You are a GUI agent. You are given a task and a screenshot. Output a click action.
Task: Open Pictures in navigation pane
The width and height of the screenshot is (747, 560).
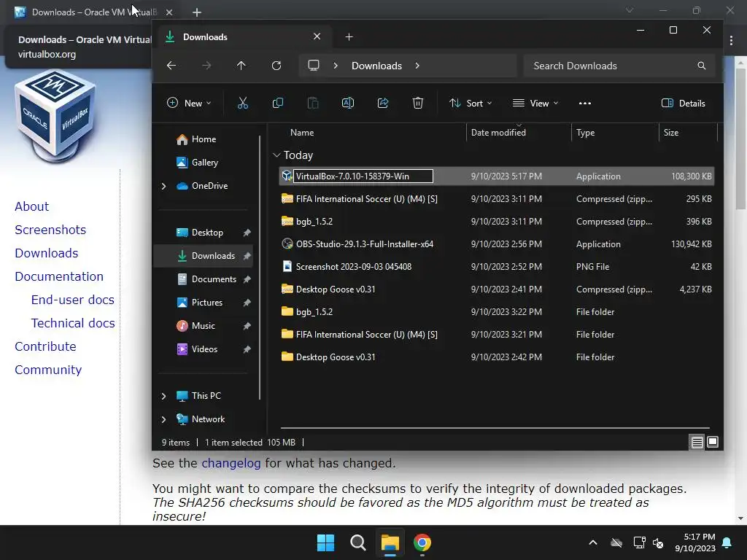[207, 303]
